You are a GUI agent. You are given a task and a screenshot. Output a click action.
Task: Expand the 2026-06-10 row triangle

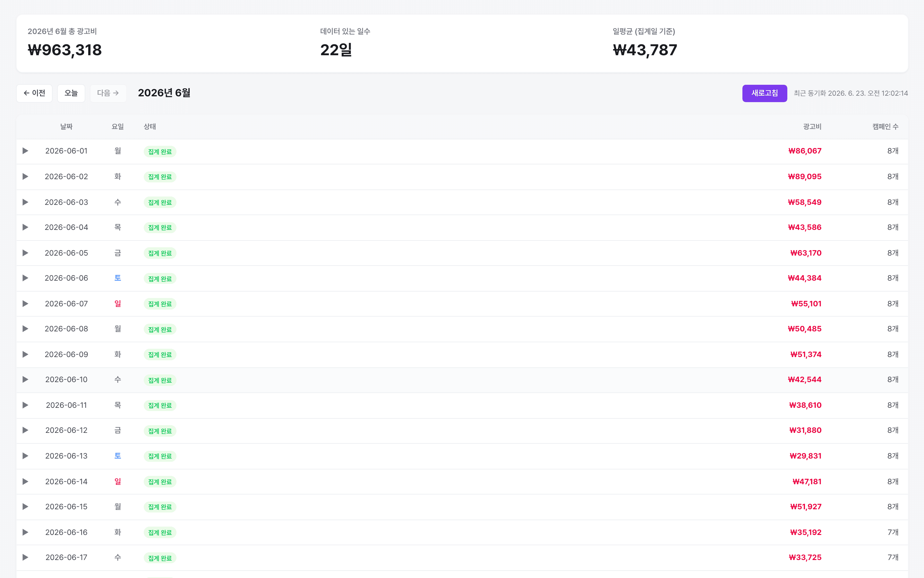click(25, 380)
